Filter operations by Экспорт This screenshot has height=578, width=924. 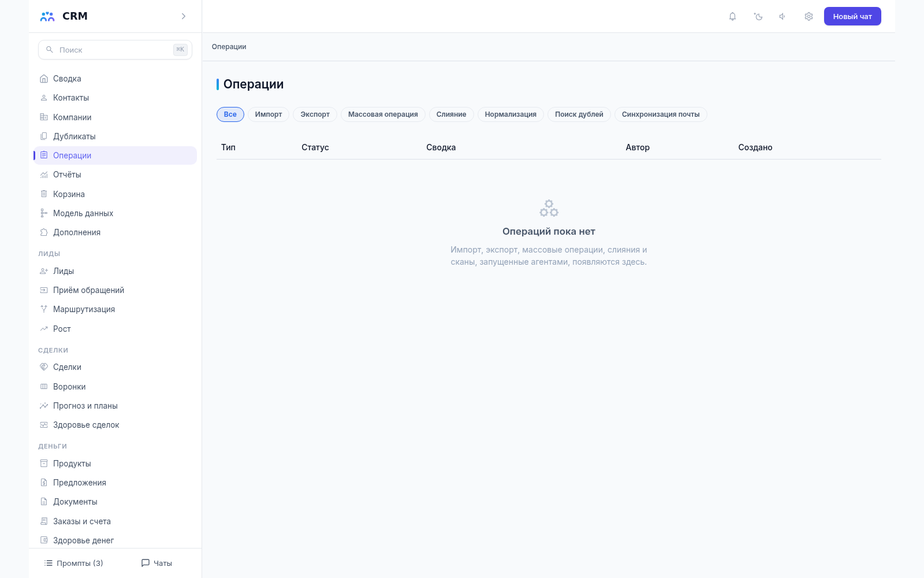(315, 114)
